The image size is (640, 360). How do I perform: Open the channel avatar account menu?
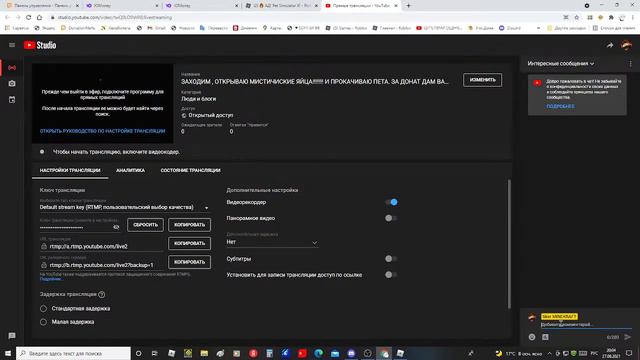point(627,45)
